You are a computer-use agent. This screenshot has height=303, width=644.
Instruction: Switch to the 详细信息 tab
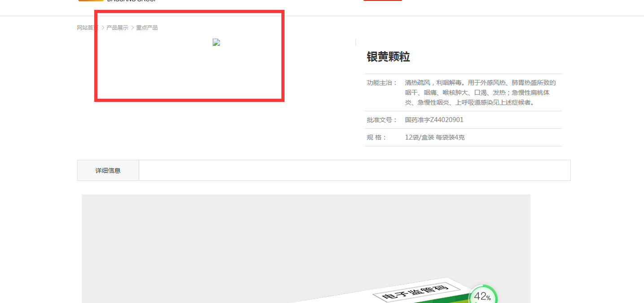tap(108, 171)
